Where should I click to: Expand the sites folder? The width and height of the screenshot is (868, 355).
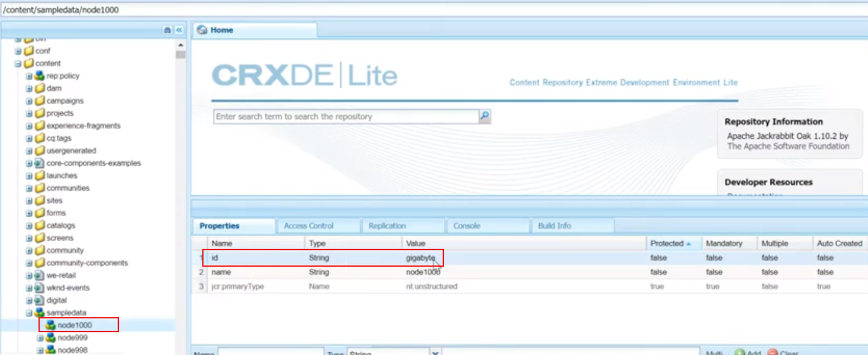pyautogui.click(x=29, y=201)
